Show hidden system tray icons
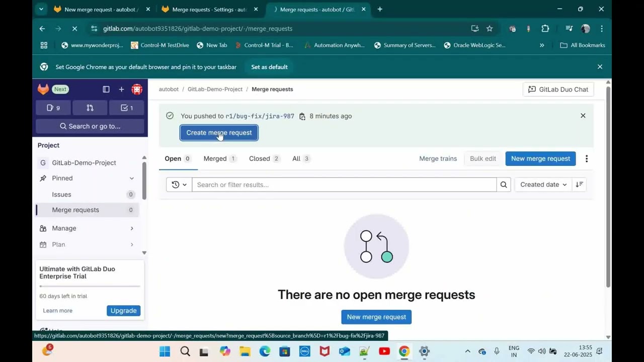The width and height of the screenshot is (644, 362). (467, 351)
